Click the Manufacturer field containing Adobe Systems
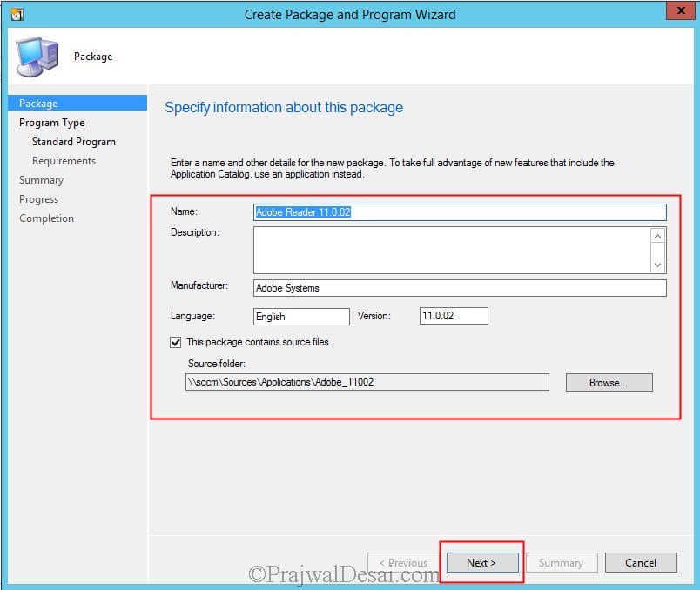The height and width of the screenshot is (590, 700). click(x=460, y=288)
